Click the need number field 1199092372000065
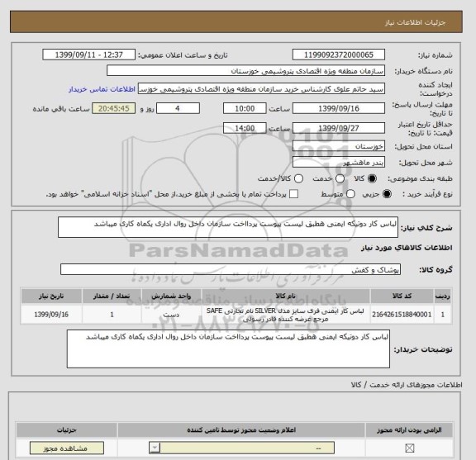The image size is (476, 460). pyautogui.click(x=339, y=55)
